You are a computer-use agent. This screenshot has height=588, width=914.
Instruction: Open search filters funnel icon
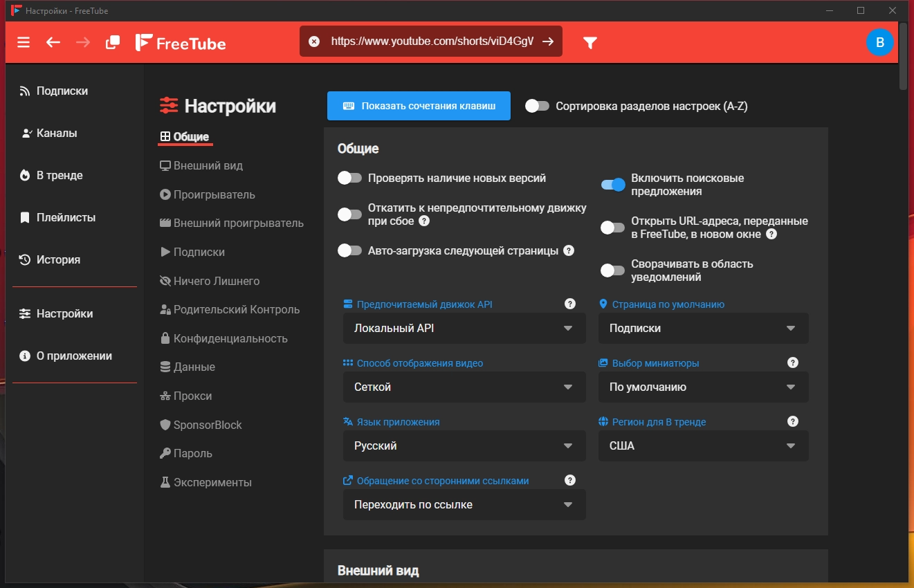(x=589, y=43)
